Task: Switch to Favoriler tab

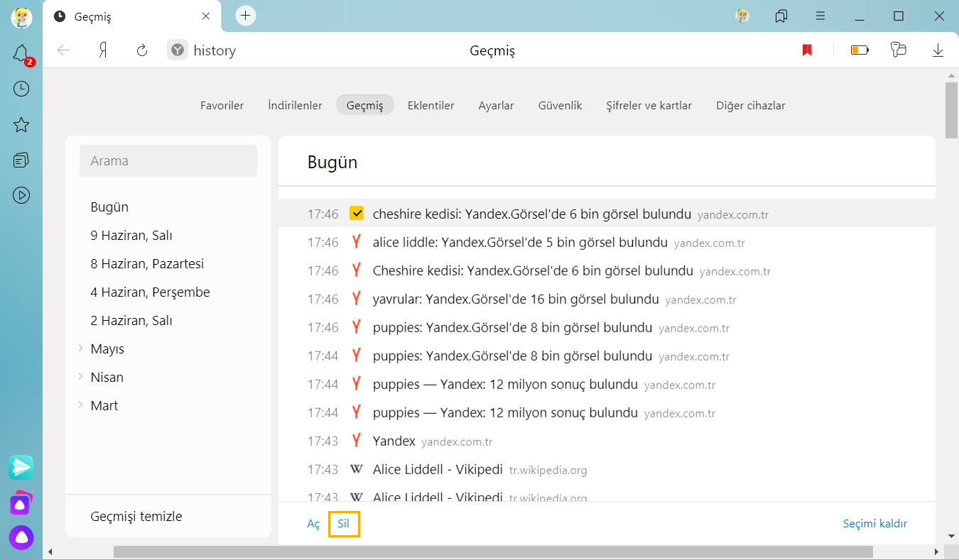Action: 222,105
